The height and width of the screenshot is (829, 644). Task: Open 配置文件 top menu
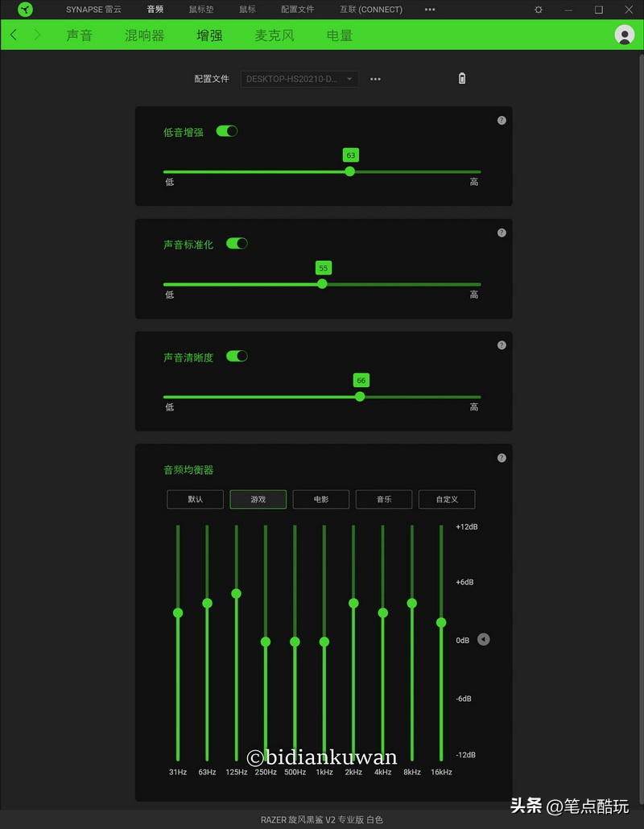(297, 10)
